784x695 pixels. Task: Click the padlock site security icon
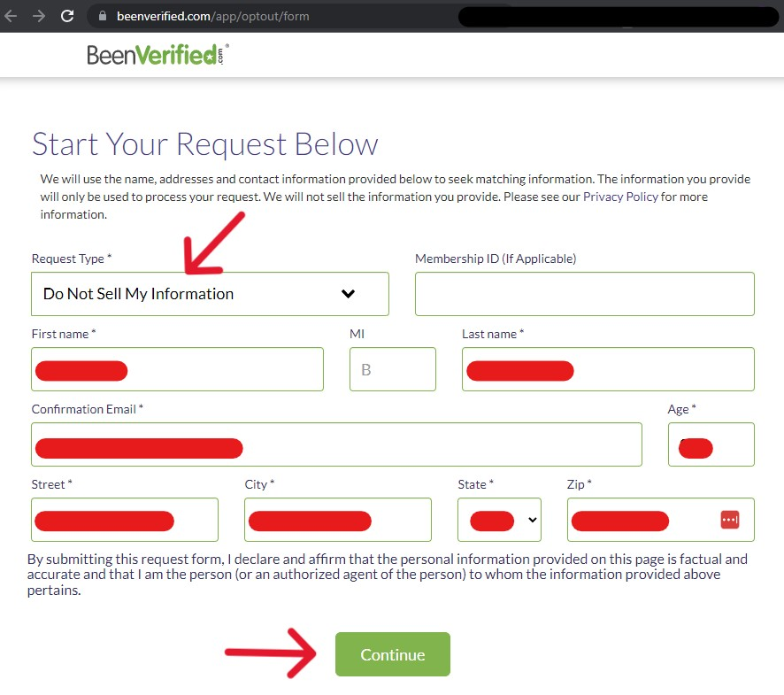point(103,16)
